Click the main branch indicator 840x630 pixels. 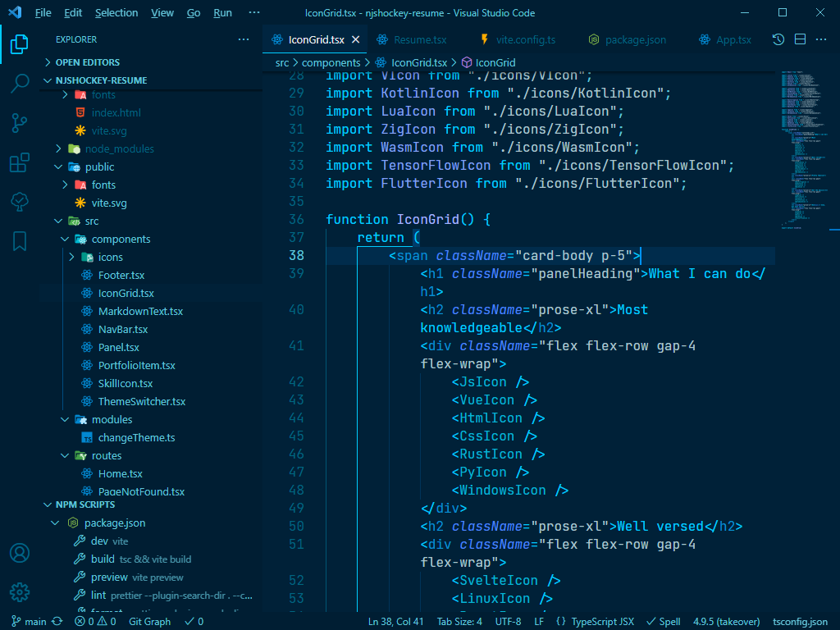(30, 622)
